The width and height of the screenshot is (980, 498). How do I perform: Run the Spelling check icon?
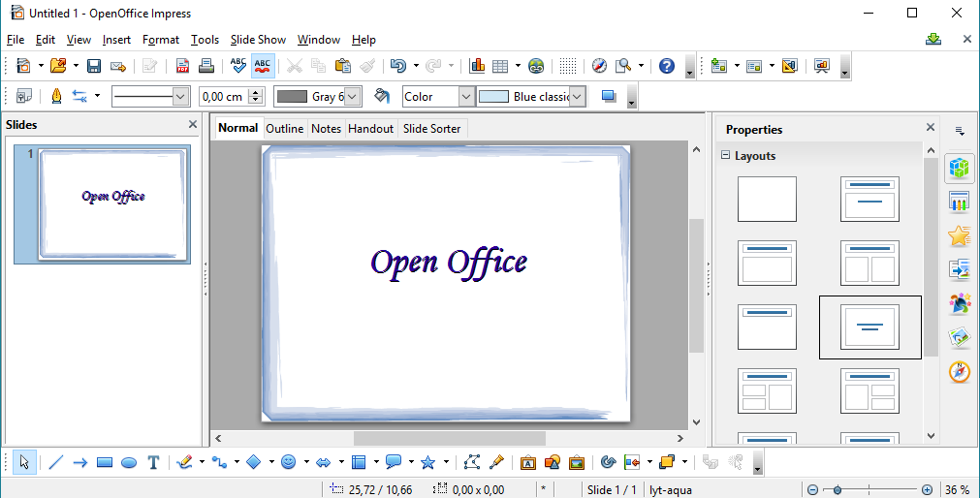point(238,66)
